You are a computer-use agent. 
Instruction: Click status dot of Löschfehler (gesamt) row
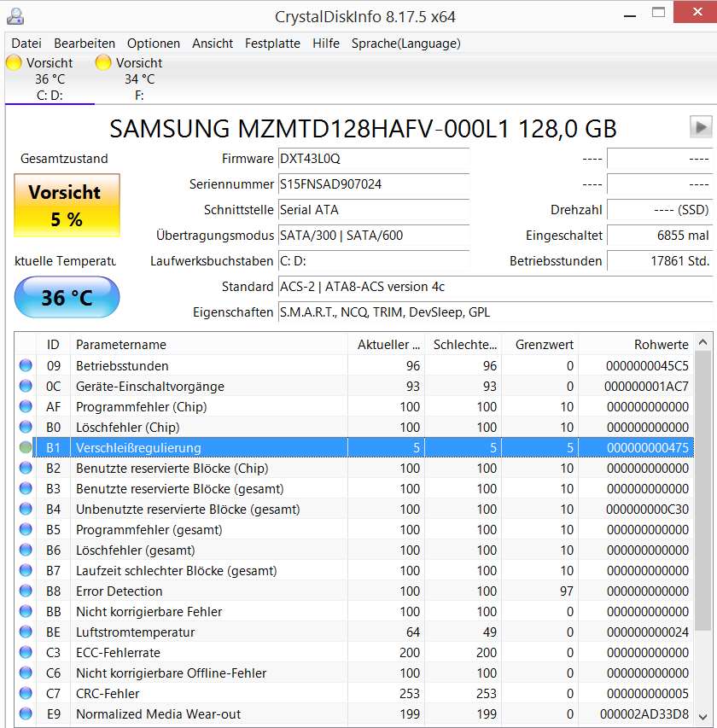(x=26, y=550)
